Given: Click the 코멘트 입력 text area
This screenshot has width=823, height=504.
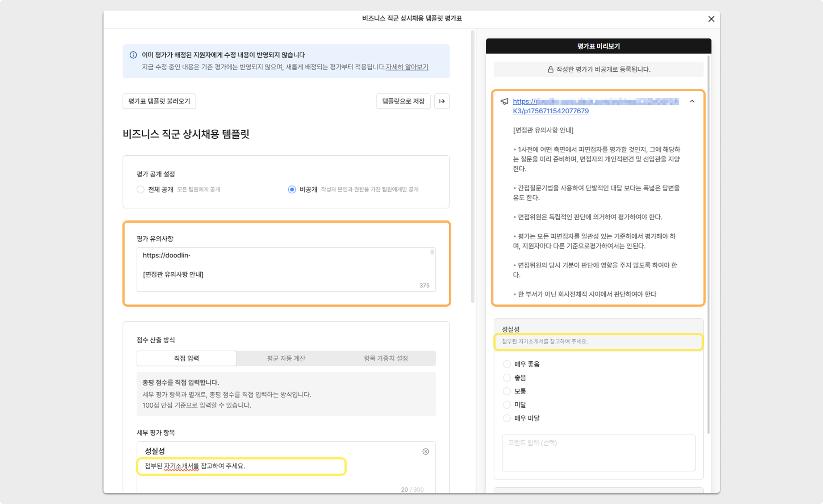Looking at the screenshot, I should (x=598, y=453).
